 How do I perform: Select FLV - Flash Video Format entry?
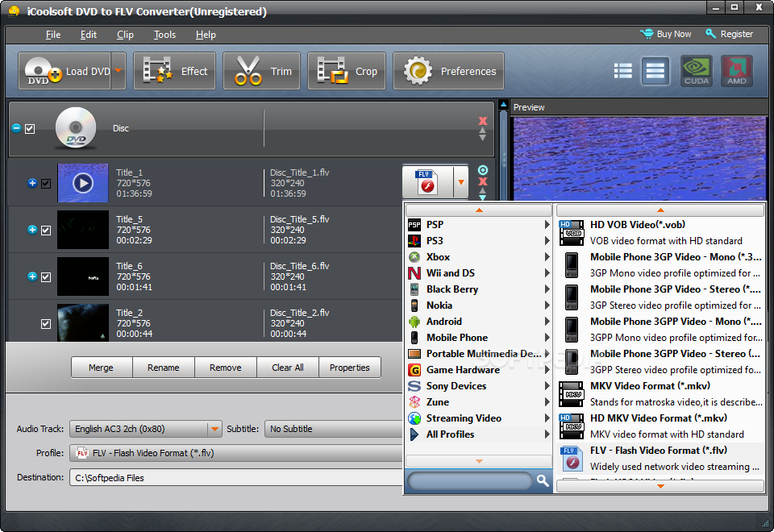[x=660, y=458]
